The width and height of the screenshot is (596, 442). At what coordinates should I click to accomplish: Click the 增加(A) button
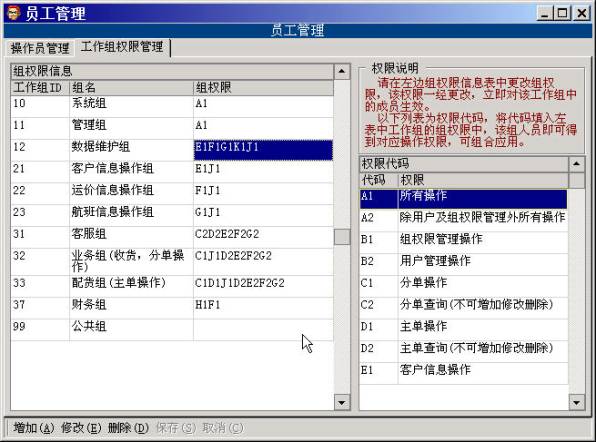pyautogui.click(x=34, y=428)
